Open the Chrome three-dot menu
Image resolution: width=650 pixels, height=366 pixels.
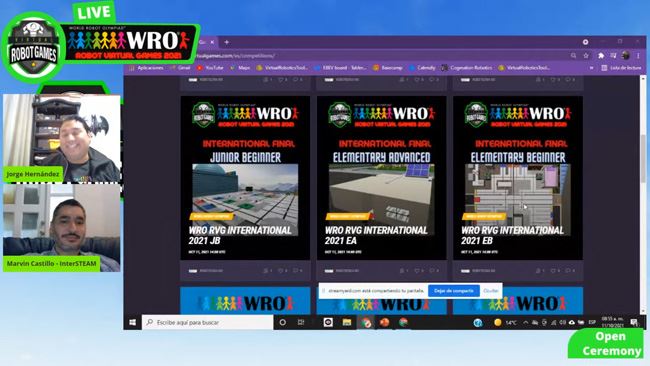pyautogui.click(x=638, y=56)
